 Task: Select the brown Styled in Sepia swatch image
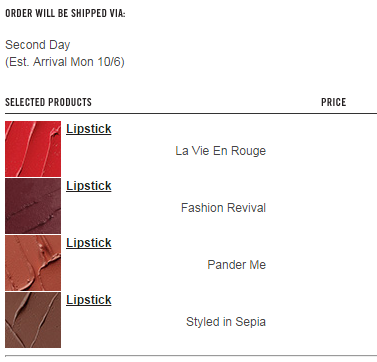tap(33, 320)
